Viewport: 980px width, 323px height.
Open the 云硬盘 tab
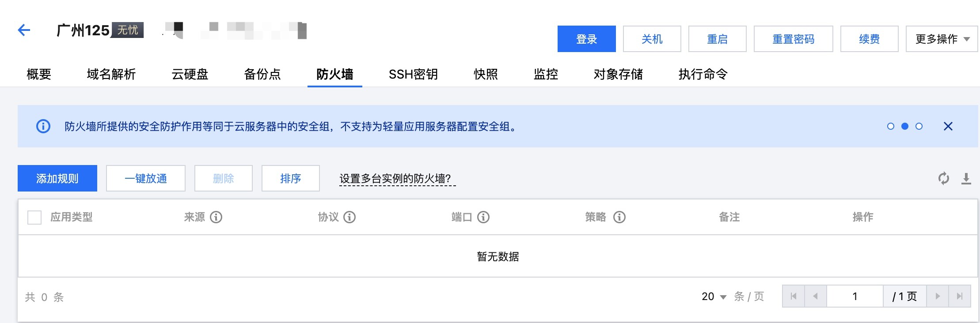coord(190,74)
